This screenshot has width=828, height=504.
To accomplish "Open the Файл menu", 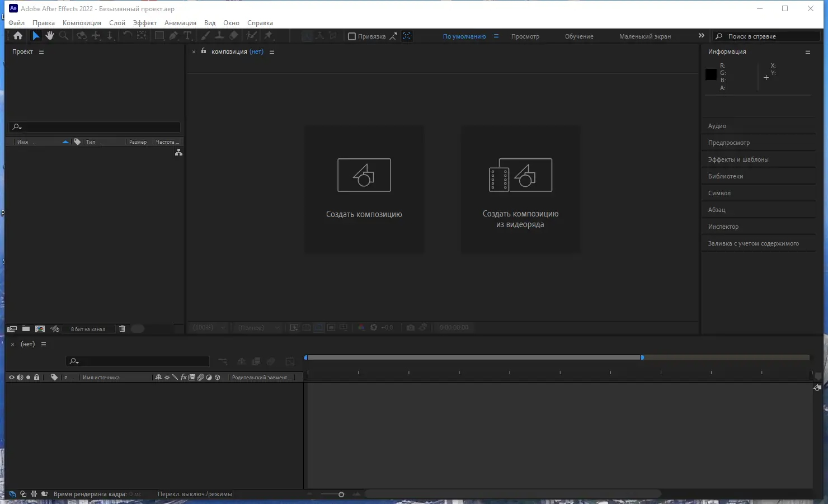I will (x=17, y=23).
